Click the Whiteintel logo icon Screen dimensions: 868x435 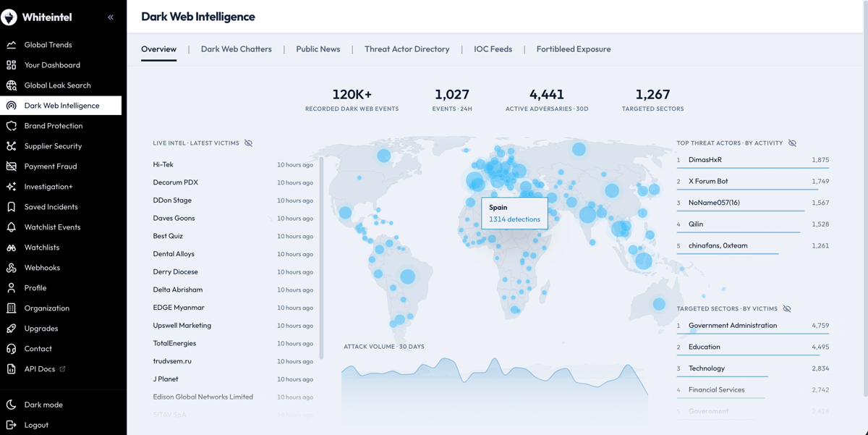click(x=9, y=17)
